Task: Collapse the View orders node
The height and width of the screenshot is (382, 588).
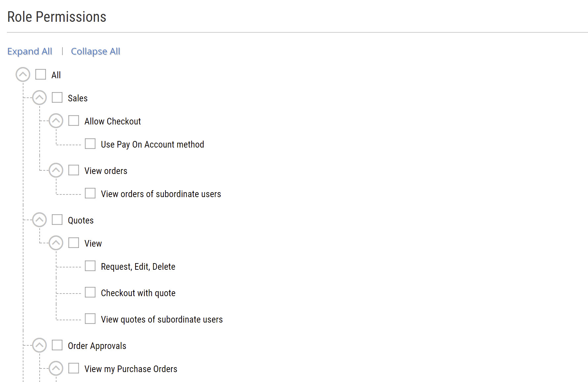Action: (56, 170)
